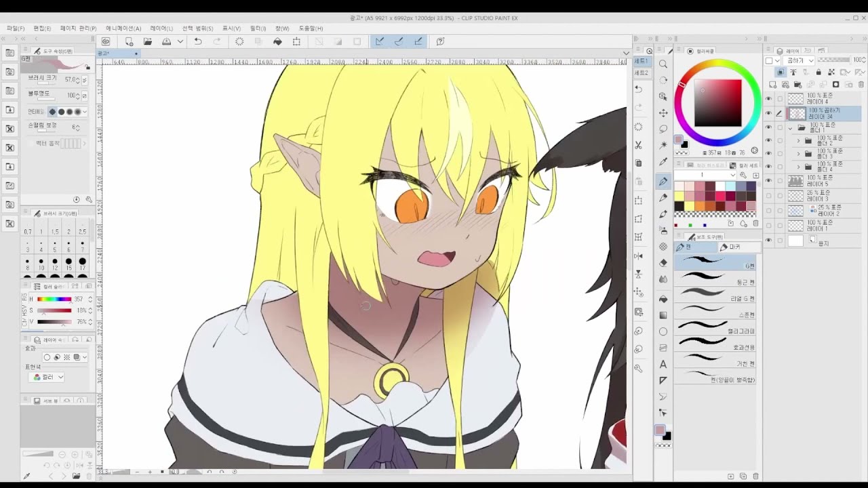Click the 세트2 quick access set
868x488 pixels.
(x=641, y=73)
